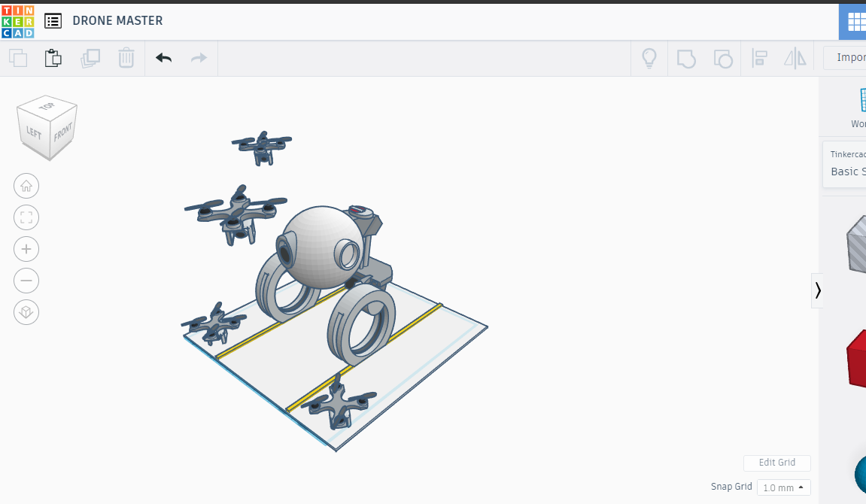Select the Group tool
This screenshot has width=866, height=504.
[685, 58]
